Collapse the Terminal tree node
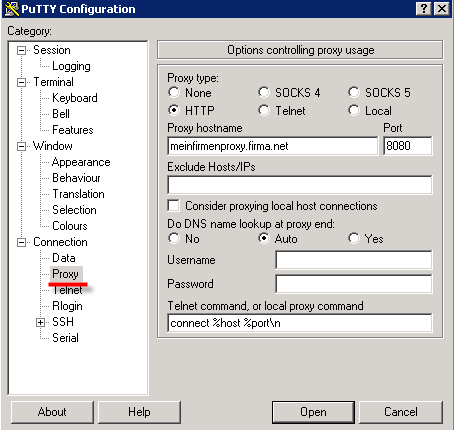 pyautogui.click(x=21, y=82)
